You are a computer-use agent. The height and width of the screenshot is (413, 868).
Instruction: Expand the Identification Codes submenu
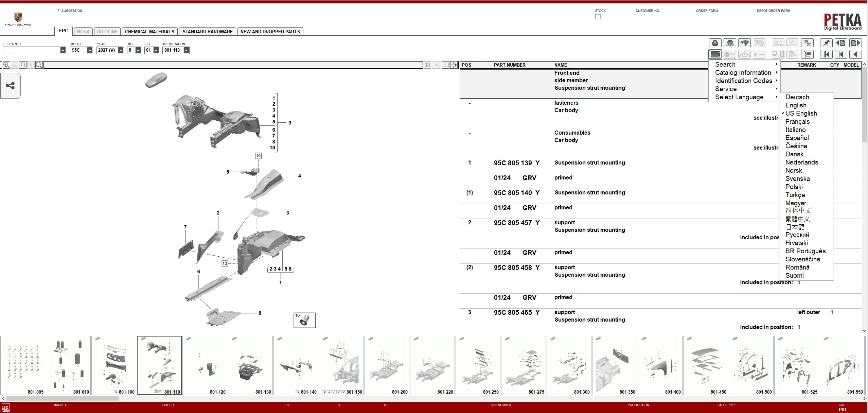[744, 81]
